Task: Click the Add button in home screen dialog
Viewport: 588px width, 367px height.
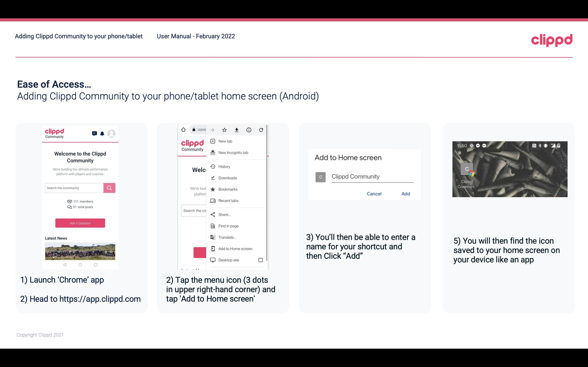Action: click(x=405, y=193)
